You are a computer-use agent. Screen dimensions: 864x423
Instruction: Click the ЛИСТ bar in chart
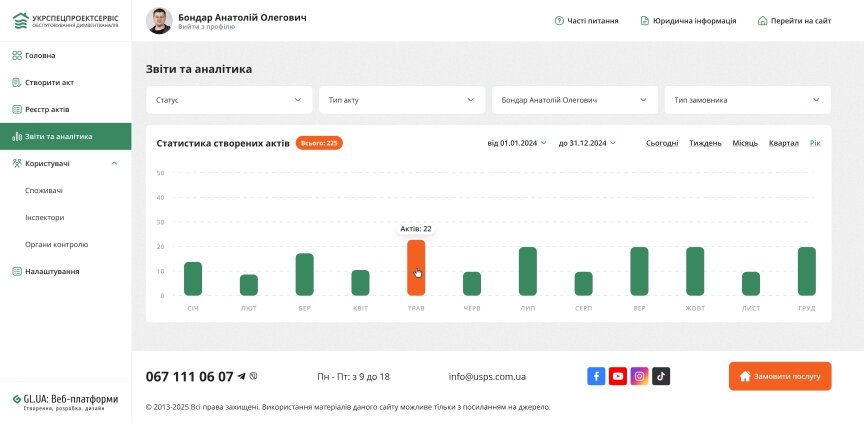coord(751,284)
